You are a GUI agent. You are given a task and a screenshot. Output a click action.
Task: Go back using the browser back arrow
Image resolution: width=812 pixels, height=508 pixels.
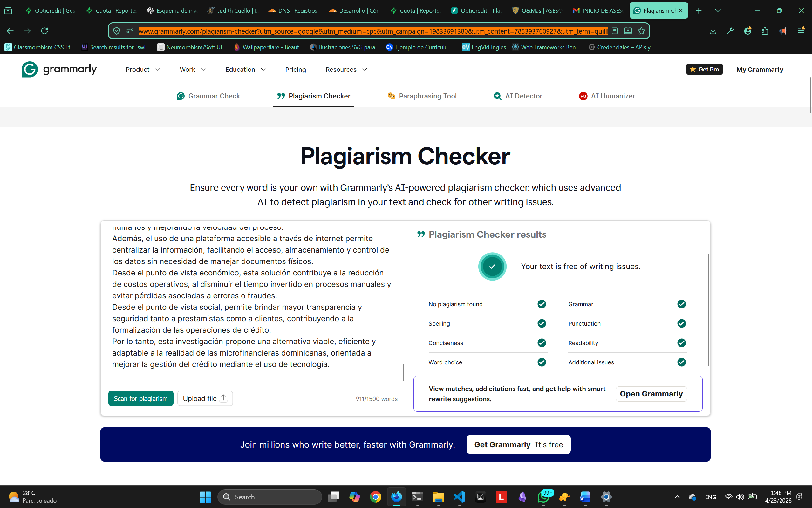pos(10,31)
